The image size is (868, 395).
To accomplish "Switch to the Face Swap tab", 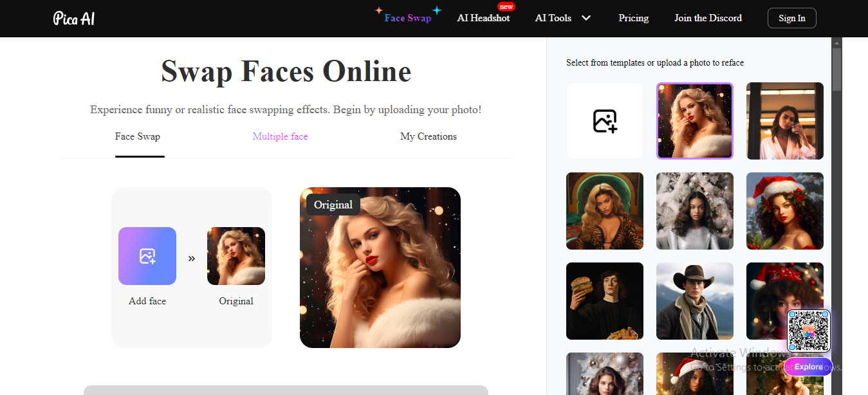I will pyautogui.click(x=138, y=136).
